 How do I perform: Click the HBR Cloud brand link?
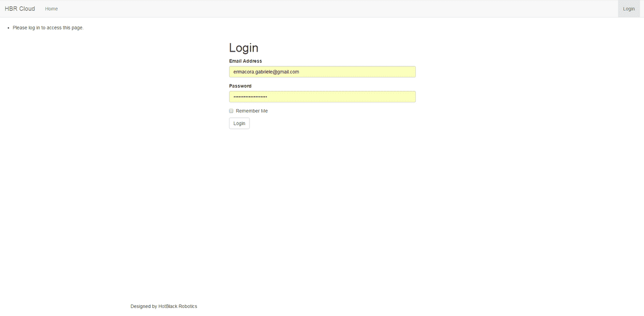pyautogui.click(x=20, y=9)
